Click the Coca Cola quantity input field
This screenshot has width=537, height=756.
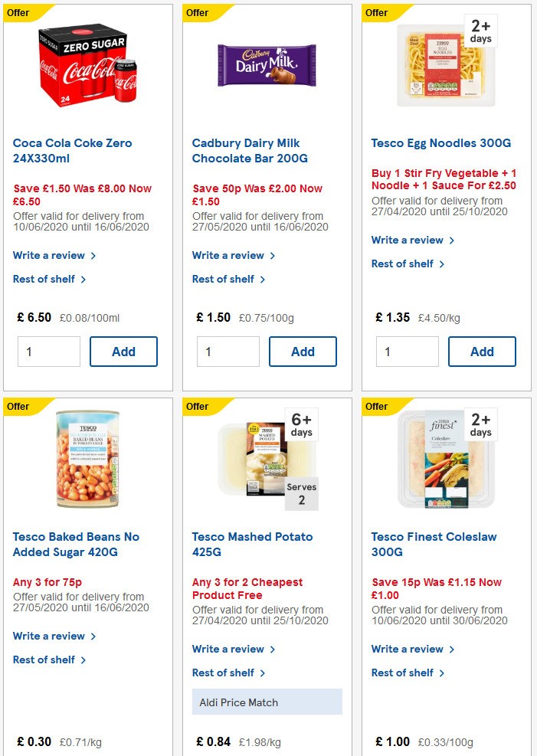coord(48,351)
